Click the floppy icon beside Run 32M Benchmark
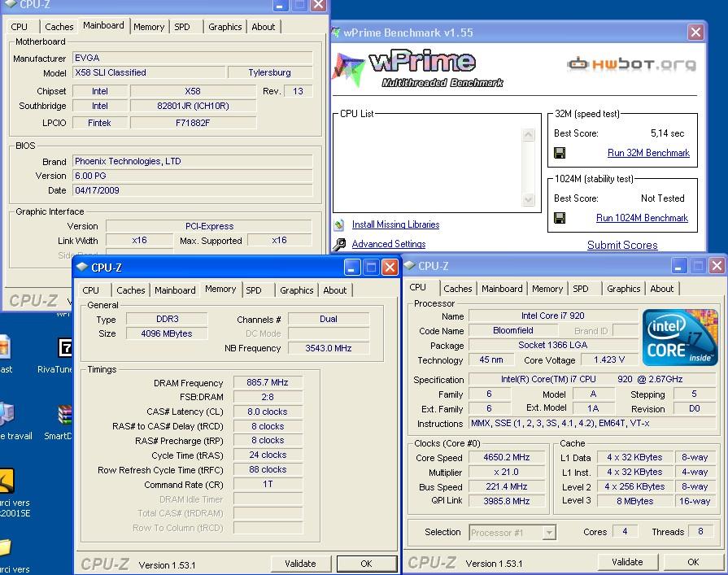 tap(560, 153)
